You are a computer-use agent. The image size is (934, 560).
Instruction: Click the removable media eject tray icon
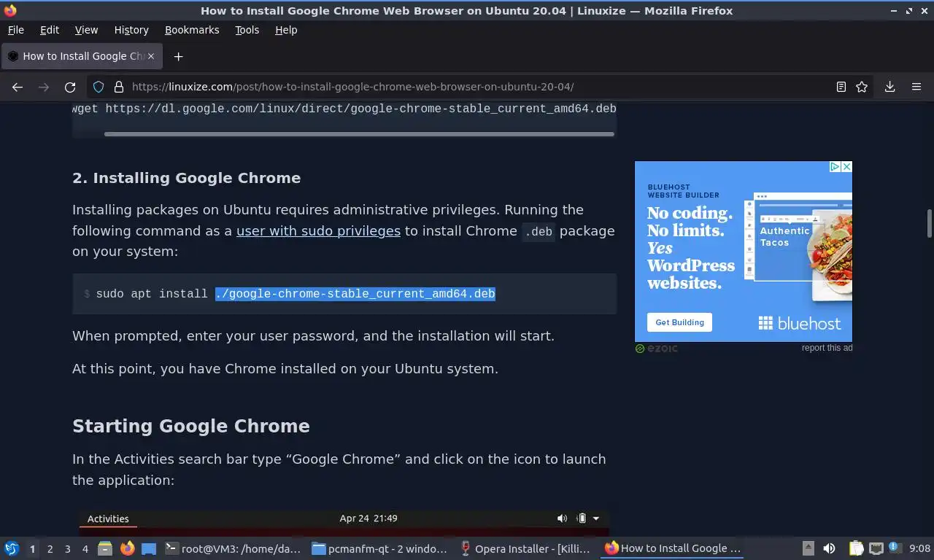(x=808, y=548)
